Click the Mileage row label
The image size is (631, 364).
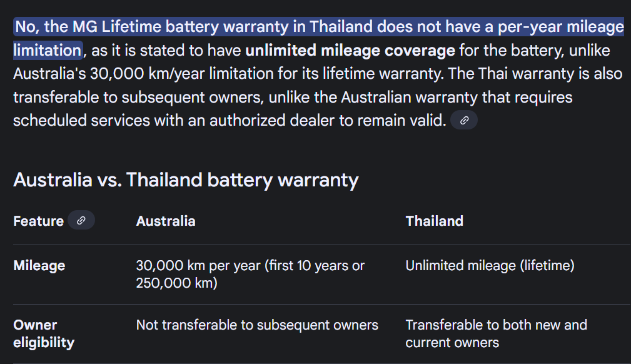tap(39, 266)
